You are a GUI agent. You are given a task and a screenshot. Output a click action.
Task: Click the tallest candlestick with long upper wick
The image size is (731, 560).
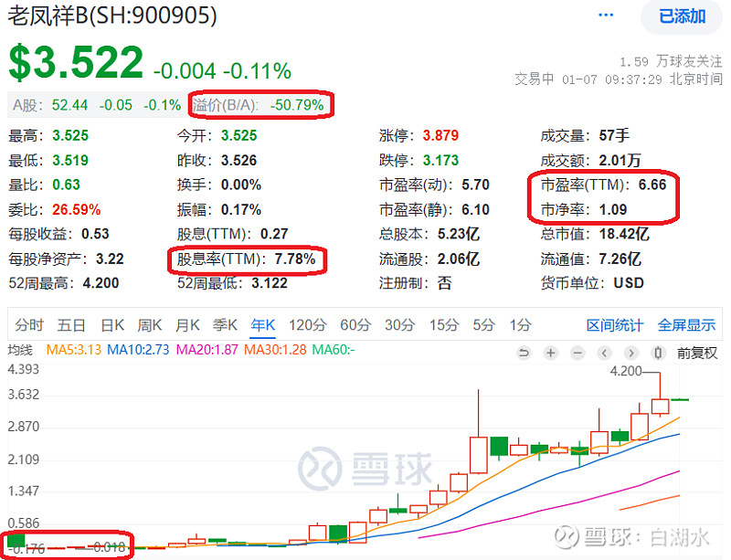pos(478,432)
